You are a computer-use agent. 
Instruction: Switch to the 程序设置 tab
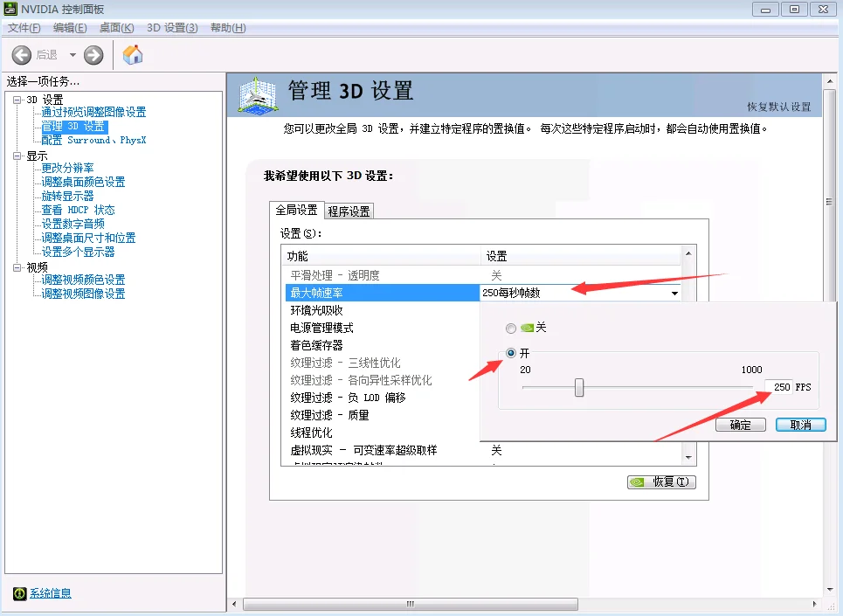[x=349, y=211]
